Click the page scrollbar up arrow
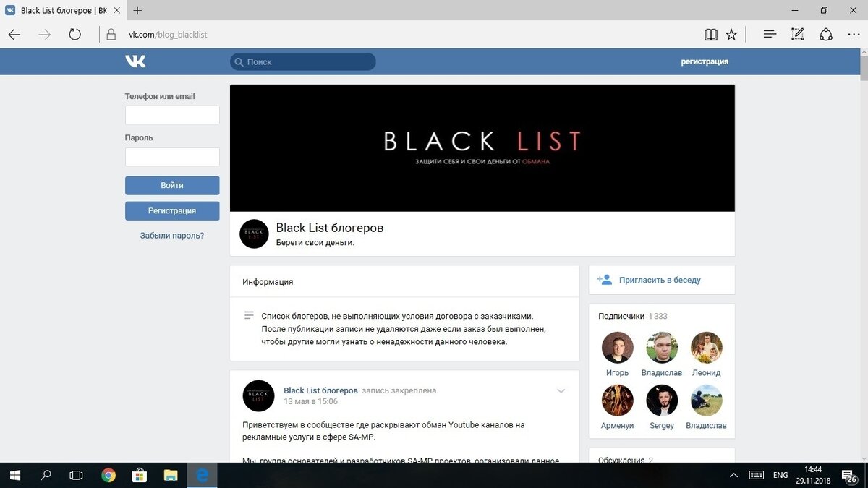Viewport: 868px width, 488px height. click(x=864, y=53)
